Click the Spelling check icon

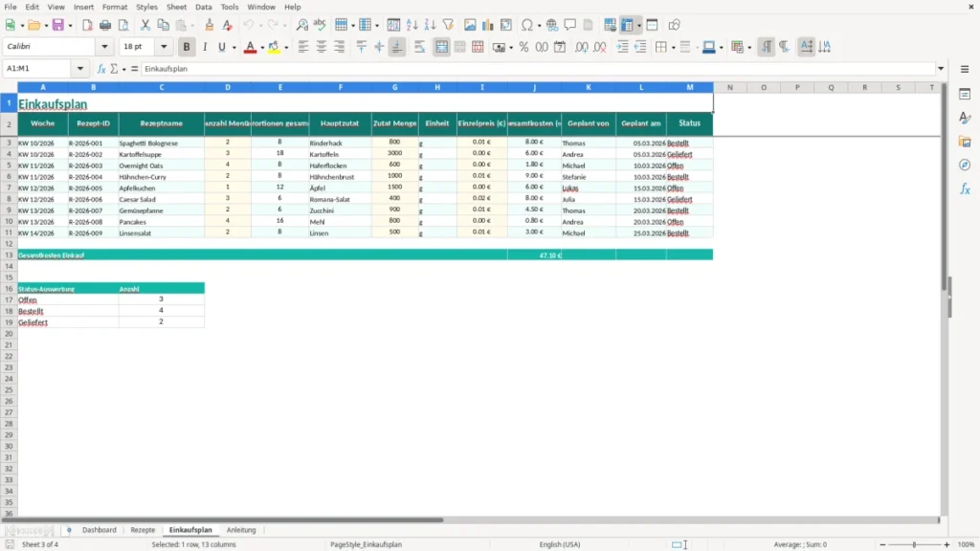click(x=320, y=25)
